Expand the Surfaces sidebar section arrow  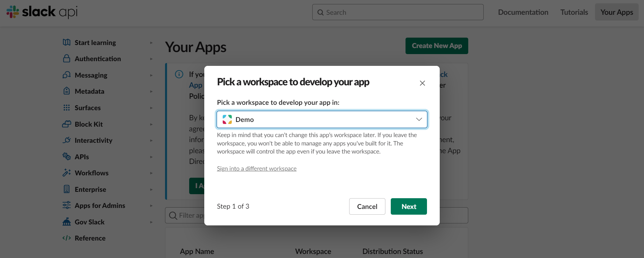pos(151,108)
